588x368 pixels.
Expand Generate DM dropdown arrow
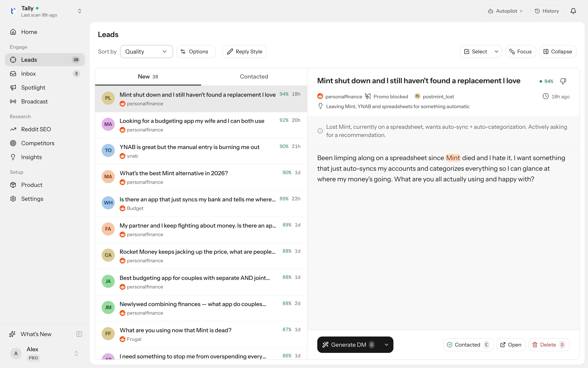386,345
